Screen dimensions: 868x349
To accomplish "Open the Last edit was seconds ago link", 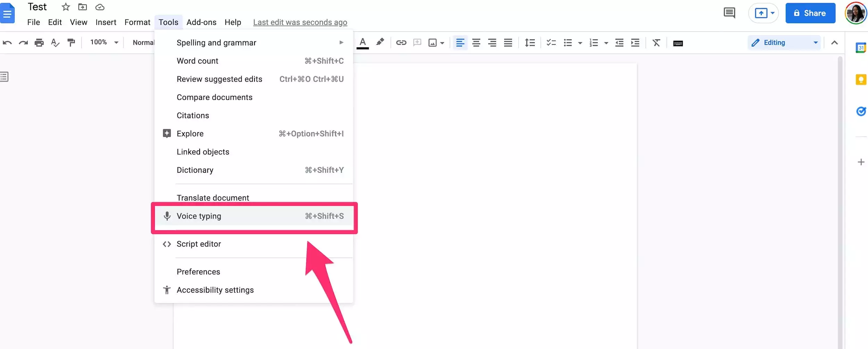I will pyautogui.click(x=300, y=22).
